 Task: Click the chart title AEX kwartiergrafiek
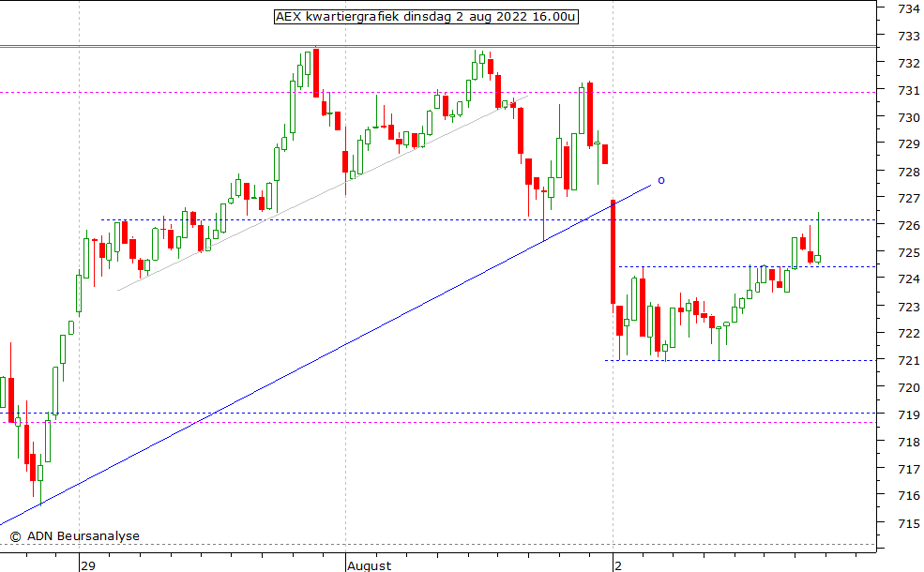coord(425,17)
